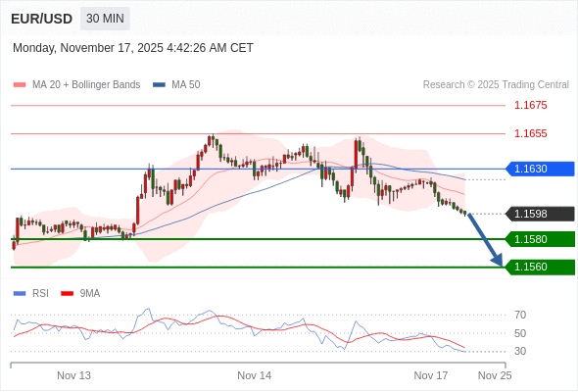
Task: Click the EUR/USD pair title
Action: pos(42,19)
